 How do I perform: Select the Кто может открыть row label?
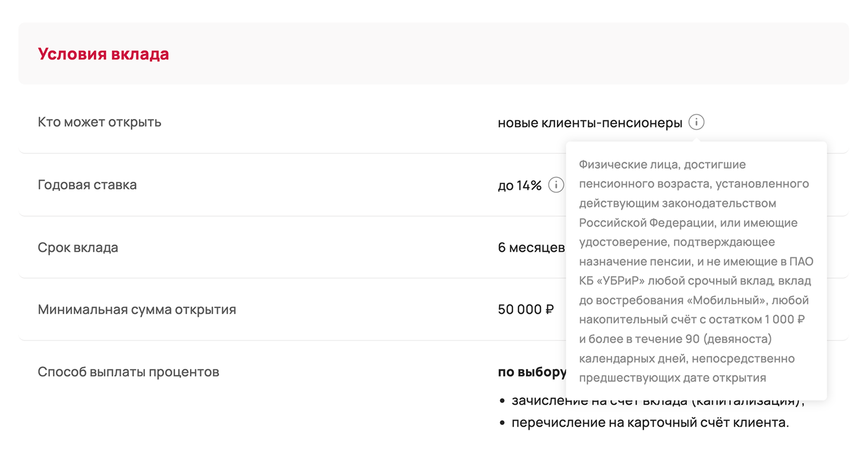(x=99, y=122)
